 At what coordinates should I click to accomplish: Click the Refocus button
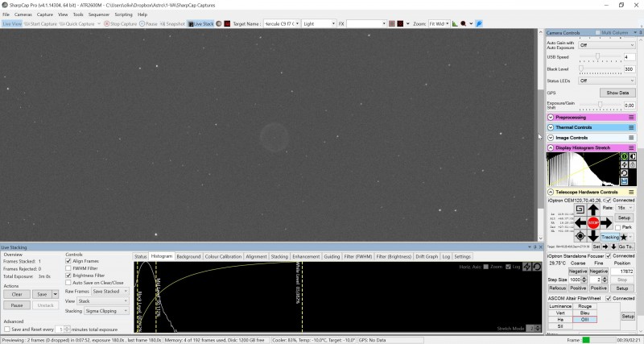point(557,288)
